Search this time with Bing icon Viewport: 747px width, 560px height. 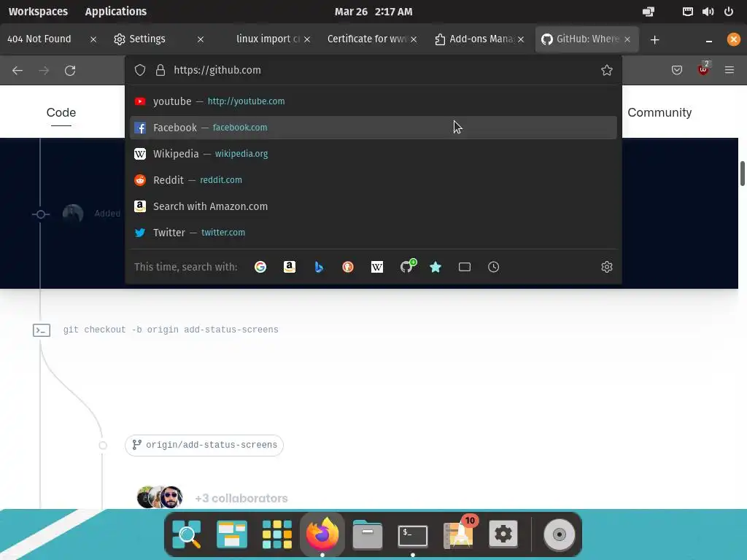(319, 267)
